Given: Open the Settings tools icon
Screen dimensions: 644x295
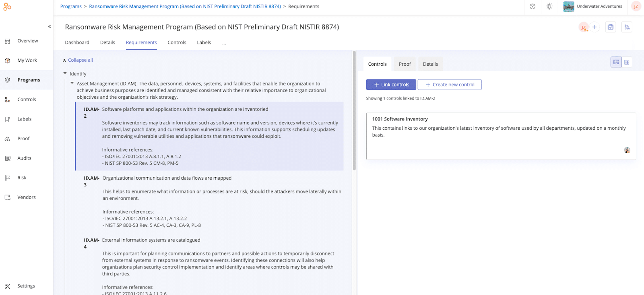Looking at the screenshot, I should 7,286.
